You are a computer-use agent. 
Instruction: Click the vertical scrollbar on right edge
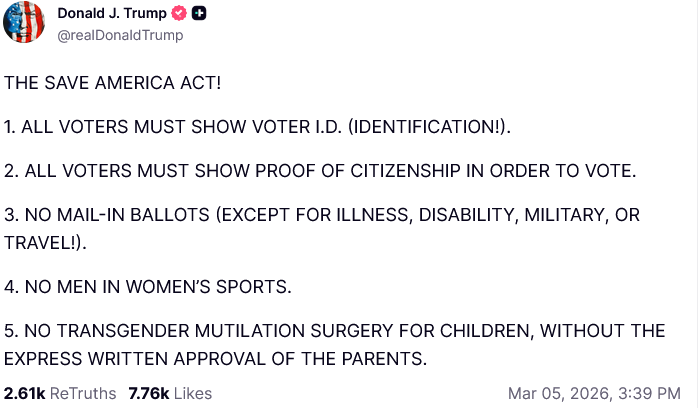pyautogui.click(x=695, y=204)
